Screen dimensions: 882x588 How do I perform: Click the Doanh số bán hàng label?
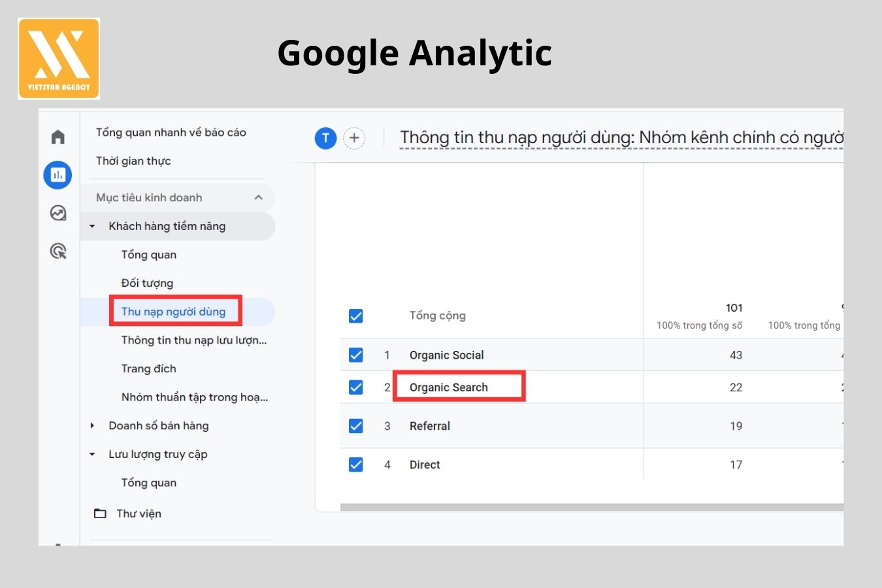(159, 425)
